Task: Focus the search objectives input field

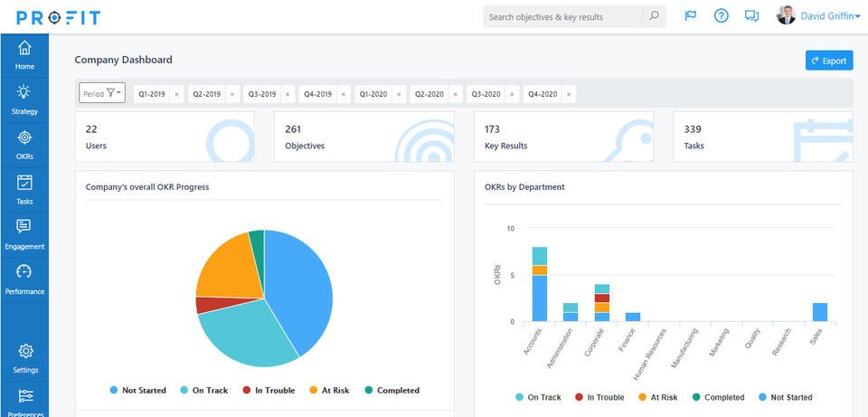Action: [x=562, y=16]
